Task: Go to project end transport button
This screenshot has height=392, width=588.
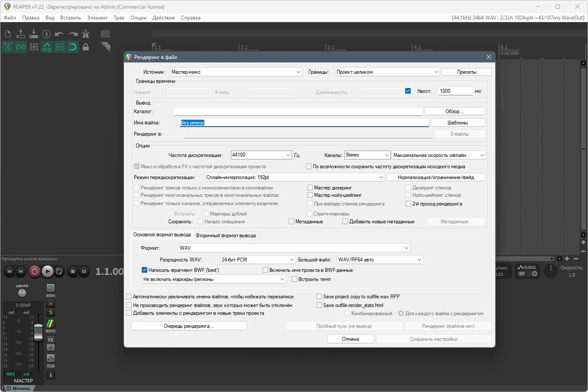Action: [x=21, y=271]
